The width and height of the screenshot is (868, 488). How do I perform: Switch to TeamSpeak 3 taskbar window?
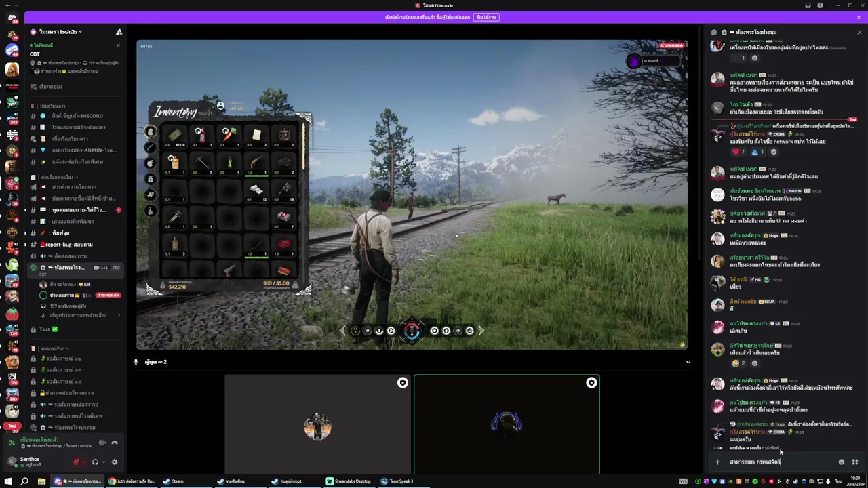(403, 481)
